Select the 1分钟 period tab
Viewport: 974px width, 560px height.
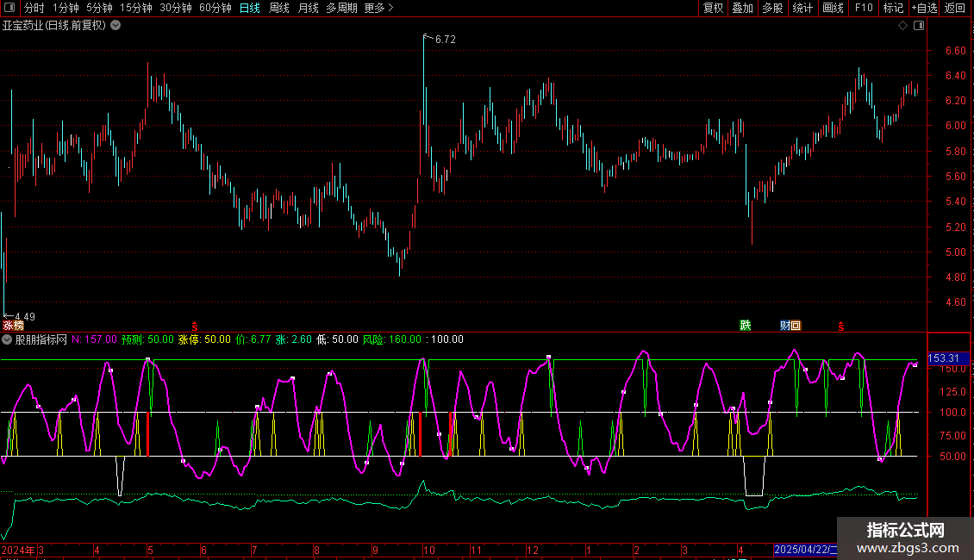point(66,8)
